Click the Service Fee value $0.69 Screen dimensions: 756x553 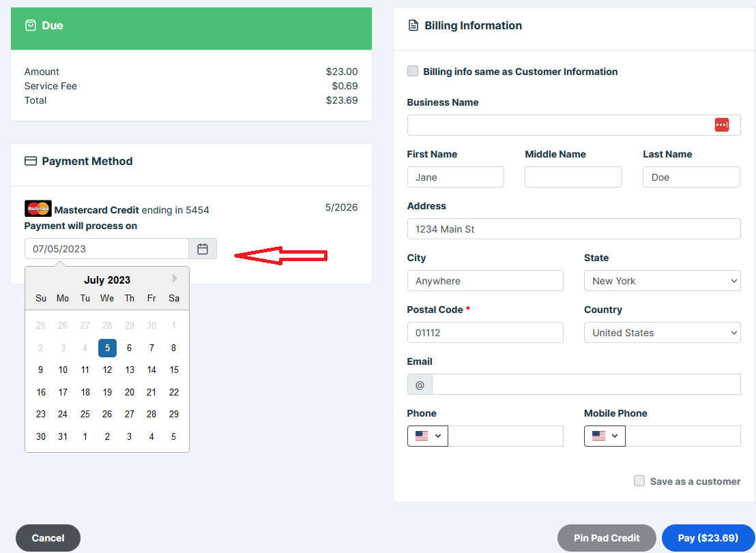coord(345,86)
